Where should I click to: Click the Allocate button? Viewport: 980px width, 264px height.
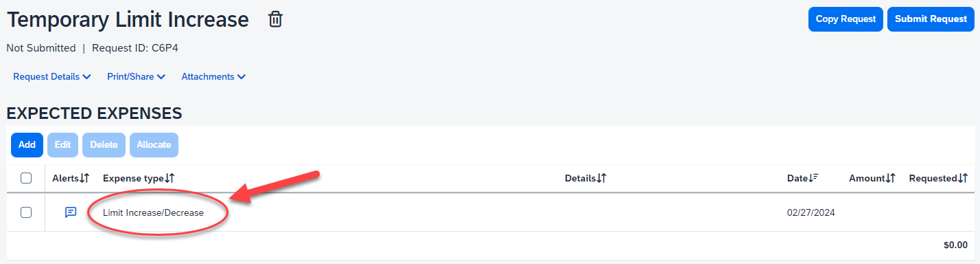154,145
